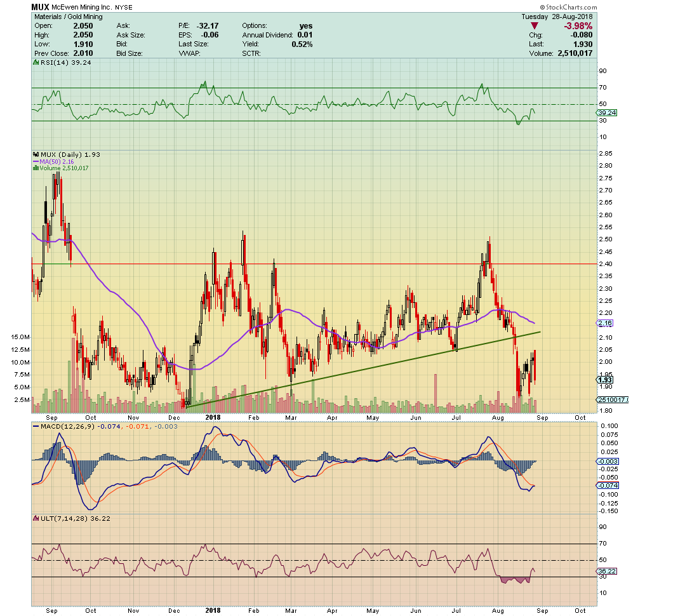Viewport: 692px width, 616px height.
Task: Click the RSI(14) legend icon
Action: tap(36, 63)
